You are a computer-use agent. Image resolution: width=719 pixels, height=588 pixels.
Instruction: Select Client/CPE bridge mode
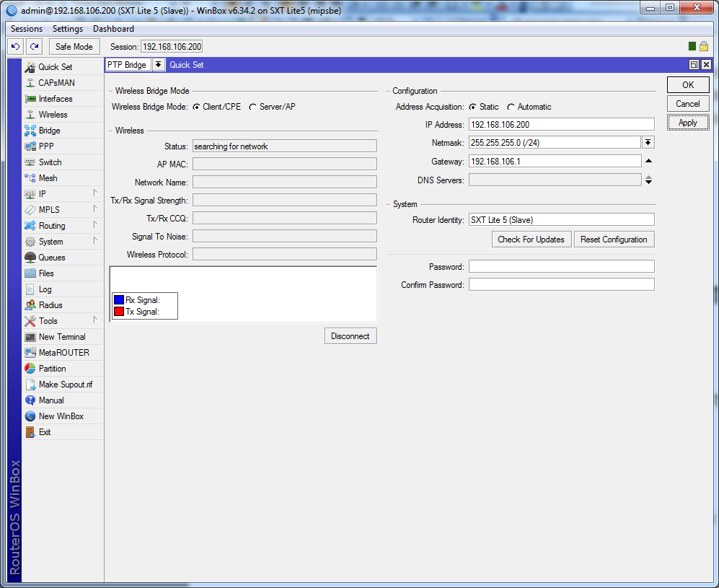(x=195, y=107)
